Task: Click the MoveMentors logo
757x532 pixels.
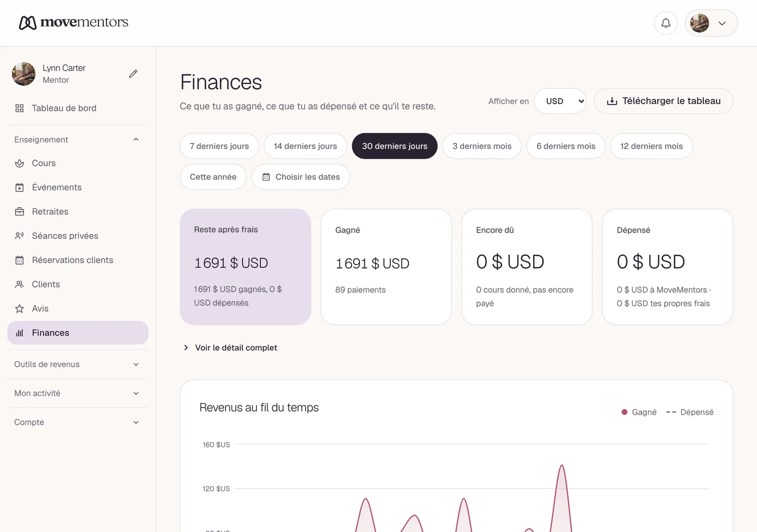Action: click(x=74, y=22)
